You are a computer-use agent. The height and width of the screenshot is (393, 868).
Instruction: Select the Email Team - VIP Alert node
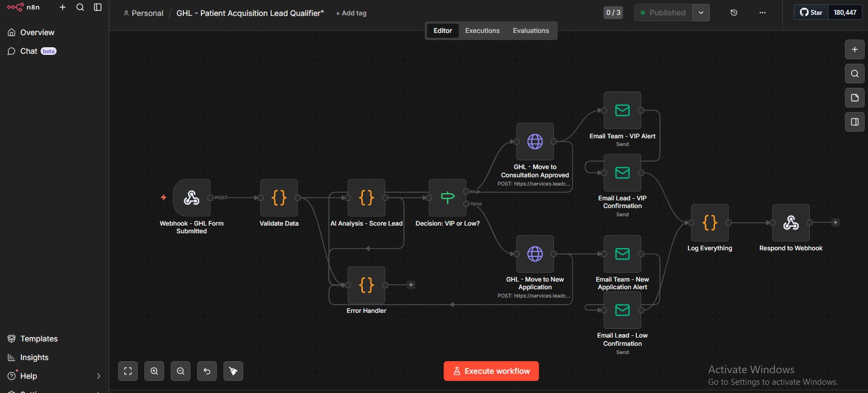point(623,110)
